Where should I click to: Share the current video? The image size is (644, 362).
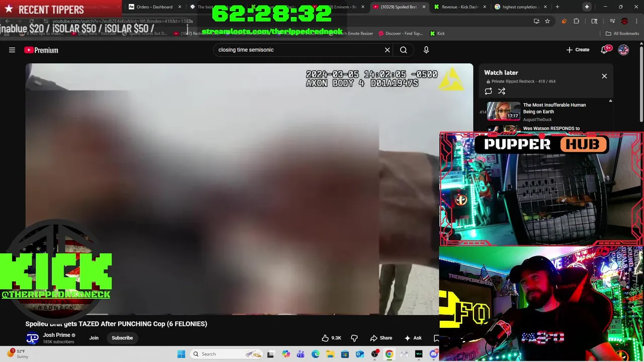381,338
